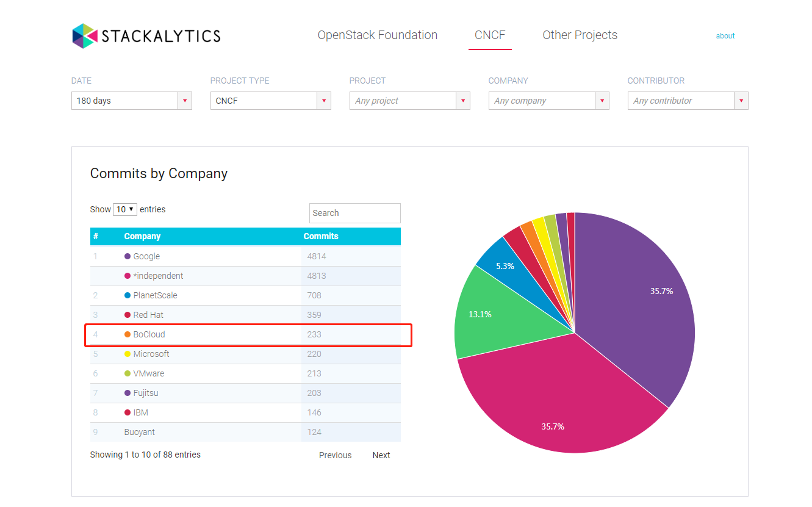
Task: Click the red dot beside IBM
Action: pos(128,412)
